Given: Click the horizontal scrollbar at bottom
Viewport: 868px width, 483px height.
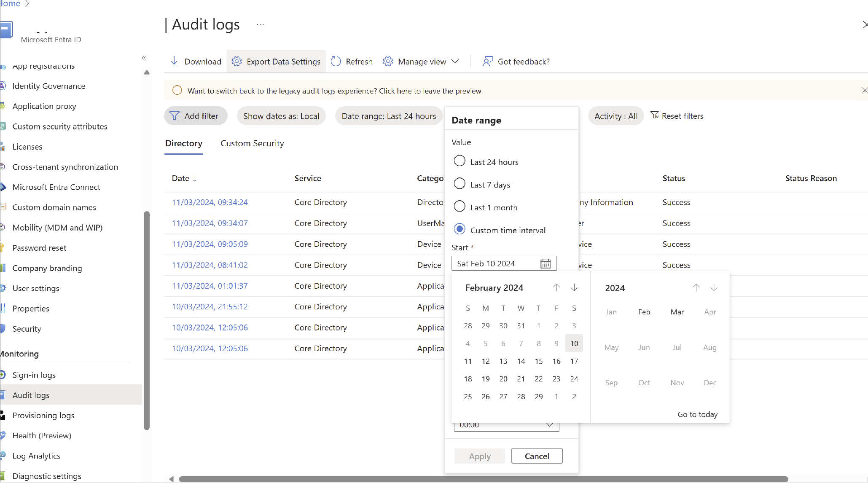Looking at the screenshot, I should click(483, 479).
